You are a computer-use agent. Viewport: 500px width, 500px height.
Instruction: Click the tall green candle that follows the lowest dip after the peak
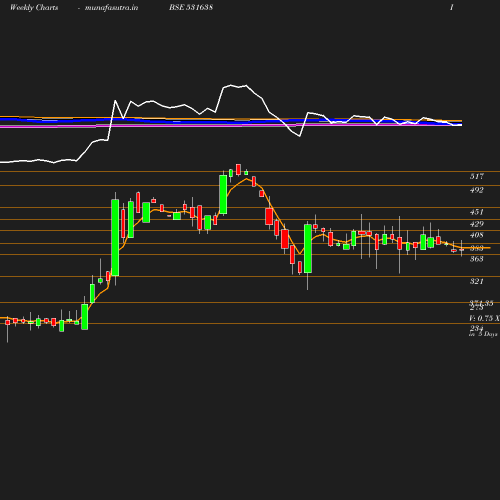(308, 249)
